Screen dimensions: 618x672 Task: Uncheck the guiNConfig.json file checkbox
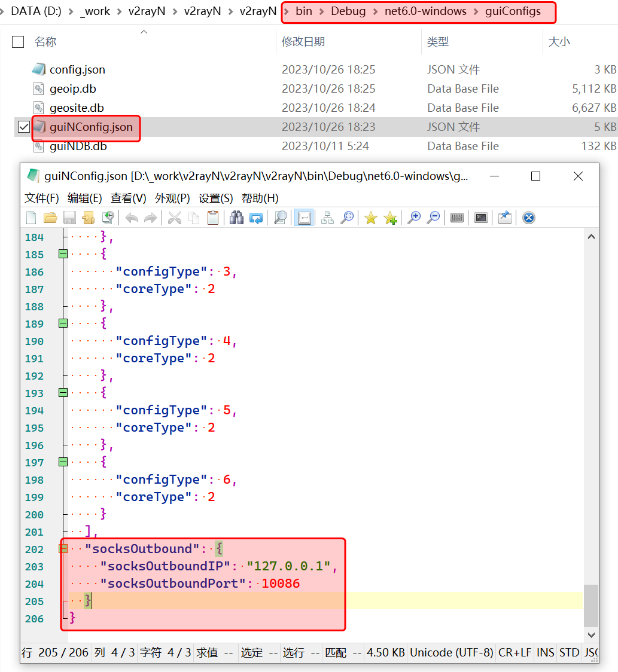click(23, 127)
